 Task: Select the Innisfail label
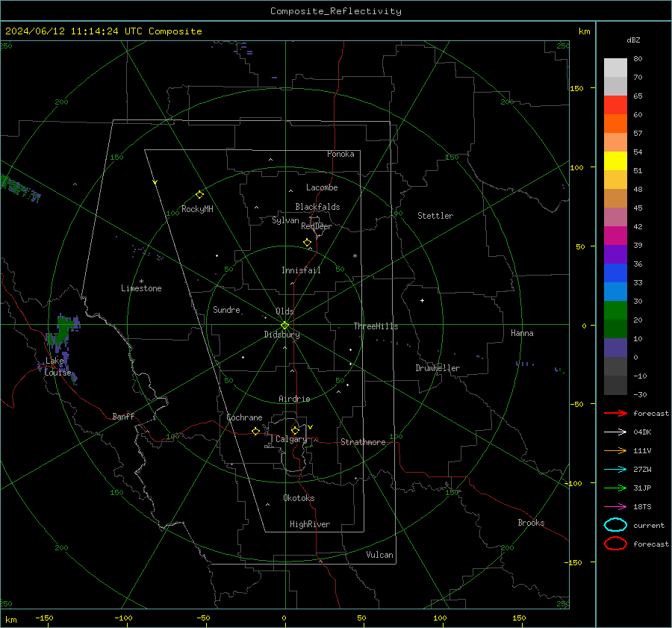pos(301,270)
